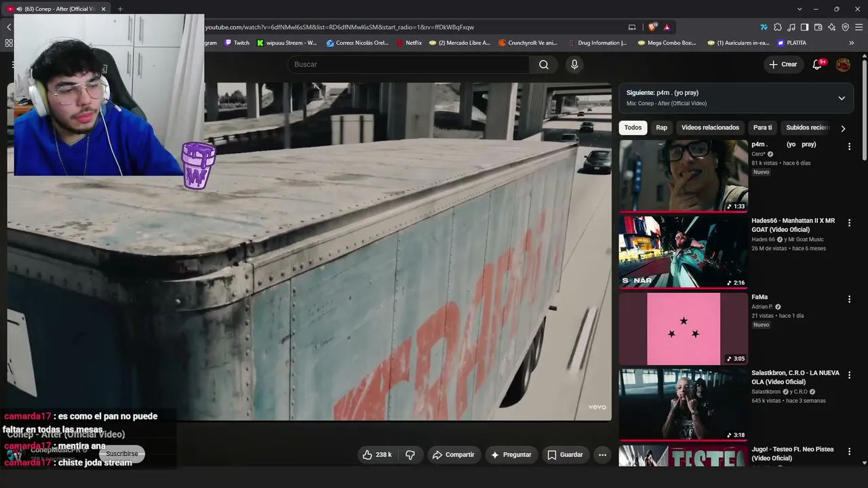Open the YouTube account avatar menu
Screen dimensions: 868x488
(x=843, y=64)
